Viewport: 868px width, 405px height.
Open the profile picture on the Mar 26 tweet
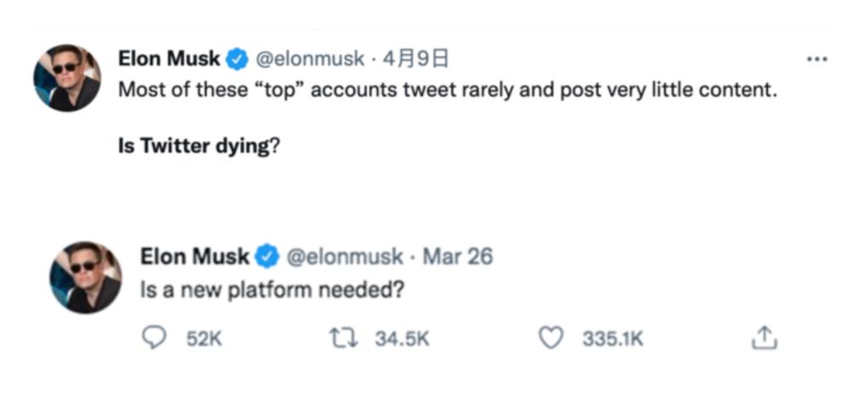[x=86, y=277]
